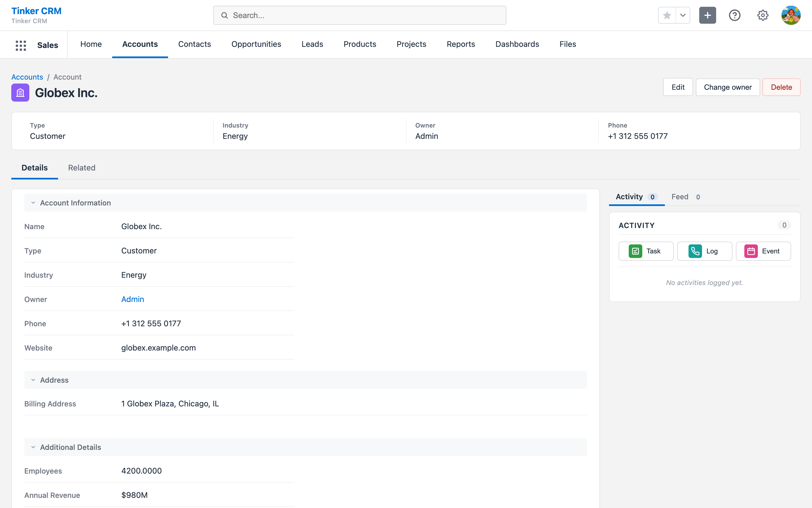Click the favorites star icon

(x=667, y=16)
